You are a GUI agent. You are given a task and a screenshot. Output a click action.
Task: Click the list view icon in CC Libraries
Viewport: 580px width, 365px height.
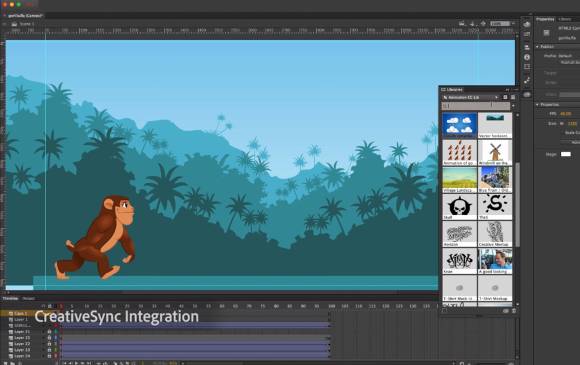[x=513, y=97]
